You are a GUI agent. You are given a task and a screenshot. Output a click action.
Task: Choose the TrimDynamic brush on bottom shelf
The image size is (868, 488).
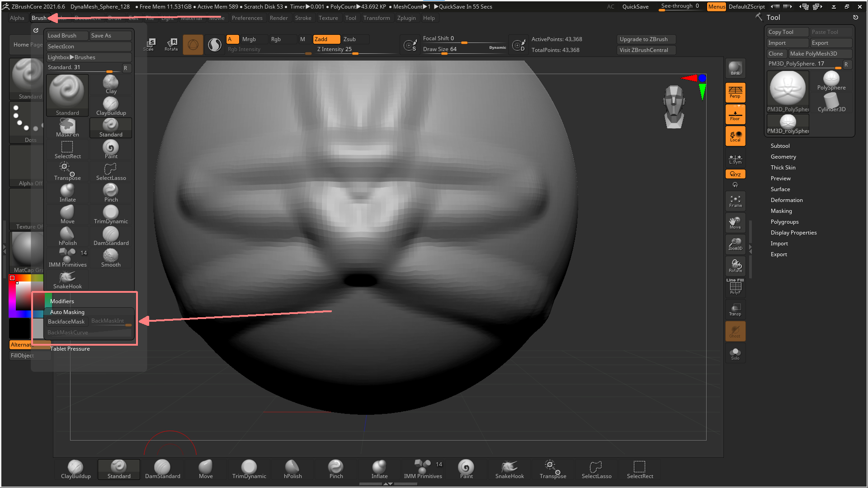(x=249, y=469)
